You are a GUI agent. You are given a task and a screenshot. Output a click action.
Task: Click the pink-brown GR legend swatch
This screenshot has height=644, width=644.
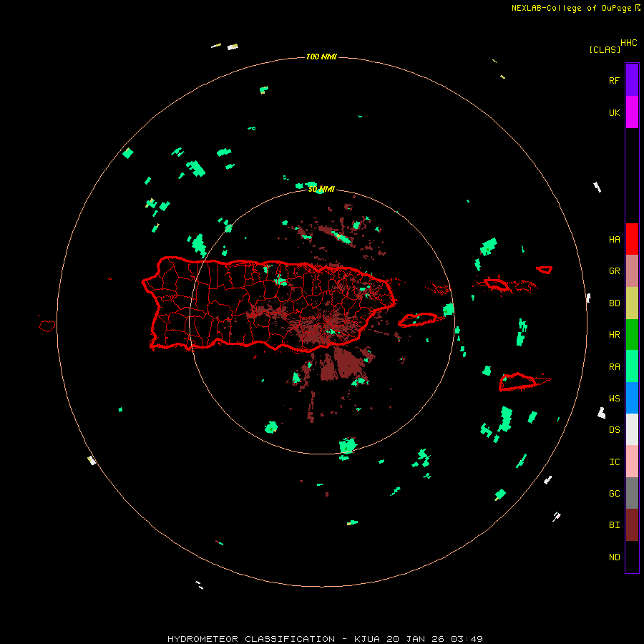pyautogui.click(x=632, y=270)
